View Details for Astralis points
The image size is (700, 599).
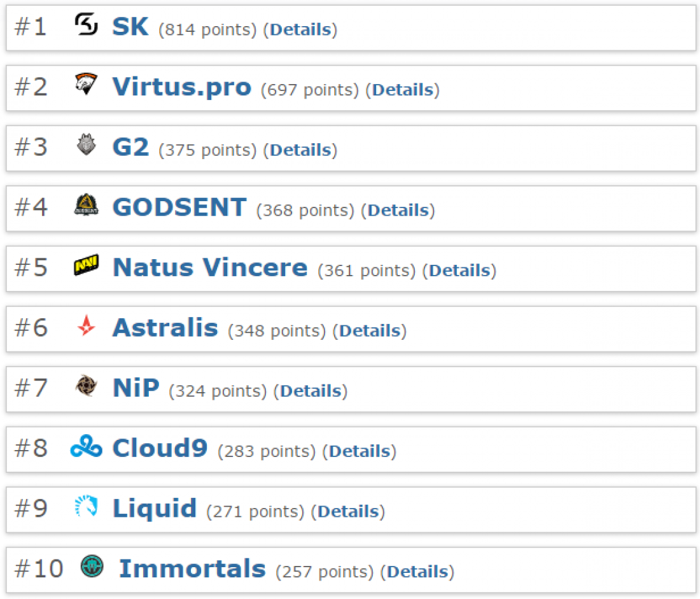pyautogui.click(x=370, y=331)
